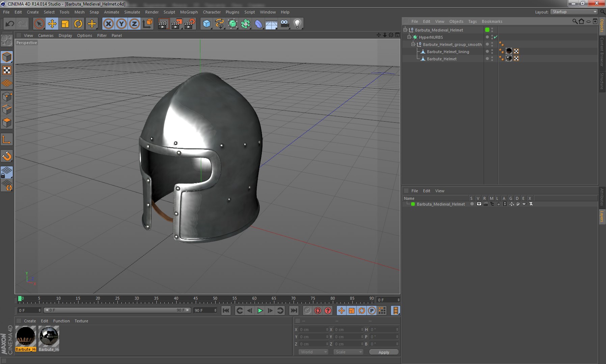Click frame 45 on the timeline ruler
This screenshot has height=364, width=606.
pos(196,299)
